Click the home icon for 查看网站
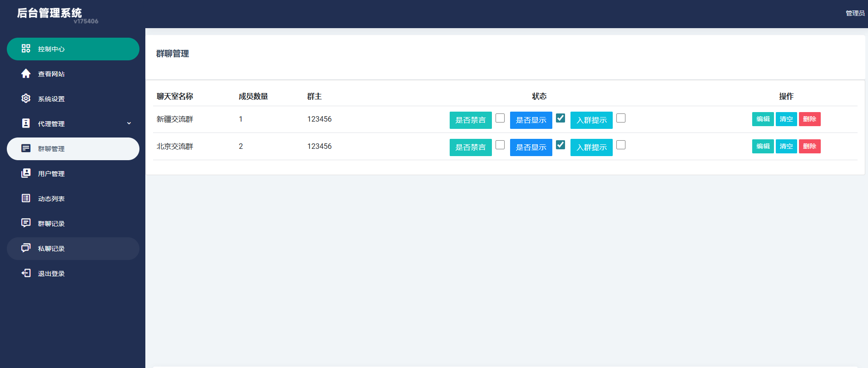The height and width of the screenshot is (368, 868). tap(26, 74)
